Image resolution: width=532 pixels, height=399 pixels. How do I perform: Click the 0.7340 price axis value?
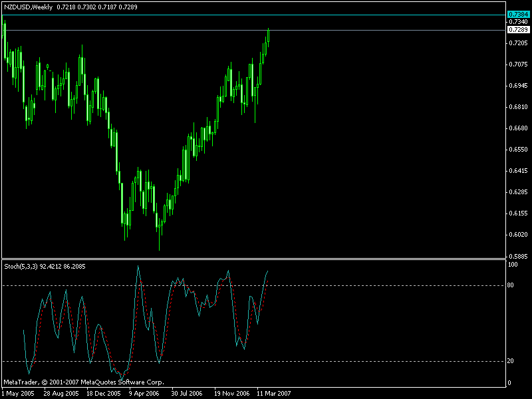click(x=519, y=22)
